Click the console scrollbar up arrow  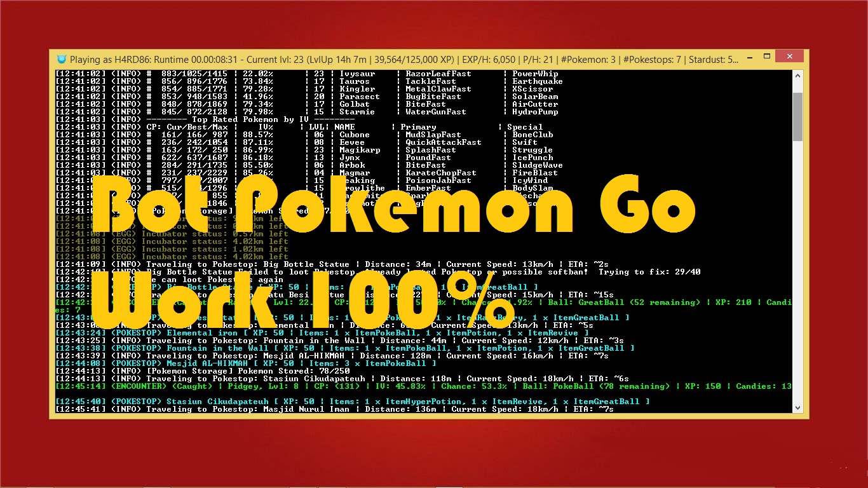pyautogui.click(x=797, y=75)
